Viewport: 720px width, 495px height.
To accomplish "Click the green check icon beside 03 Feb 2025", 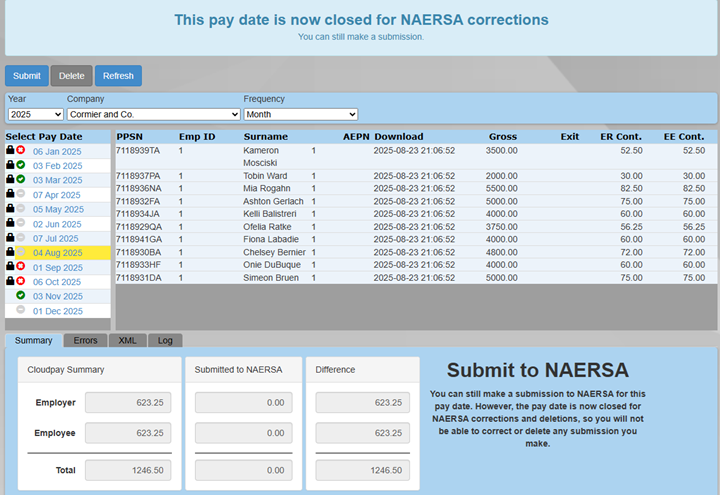I will (21, 165).
